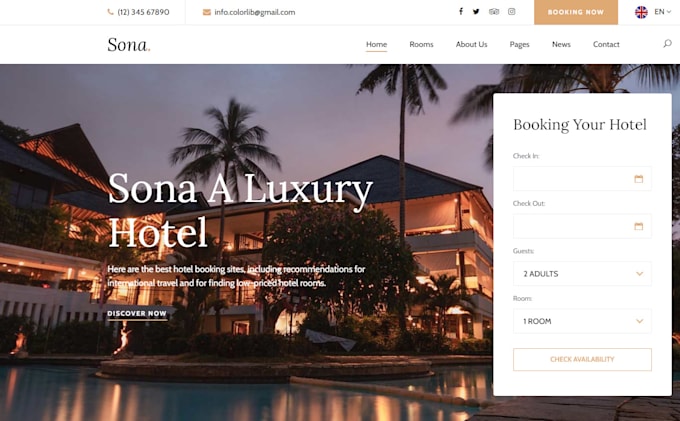Click the Check Availability button
The height and width of the screenshot is (421, 680).
coord(582,359)
